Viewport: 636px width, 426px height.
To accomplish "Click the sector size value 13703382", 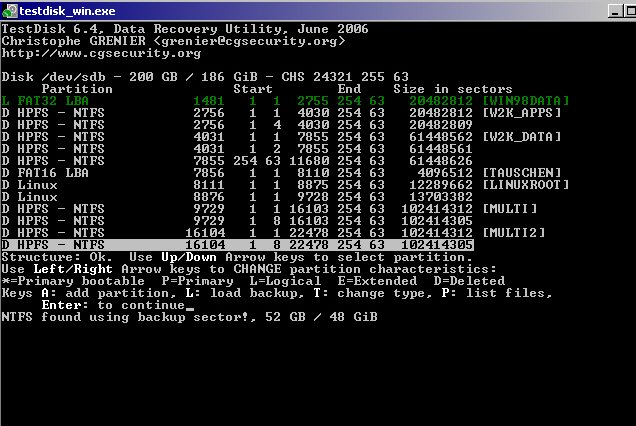I will (x=441, y=197).
